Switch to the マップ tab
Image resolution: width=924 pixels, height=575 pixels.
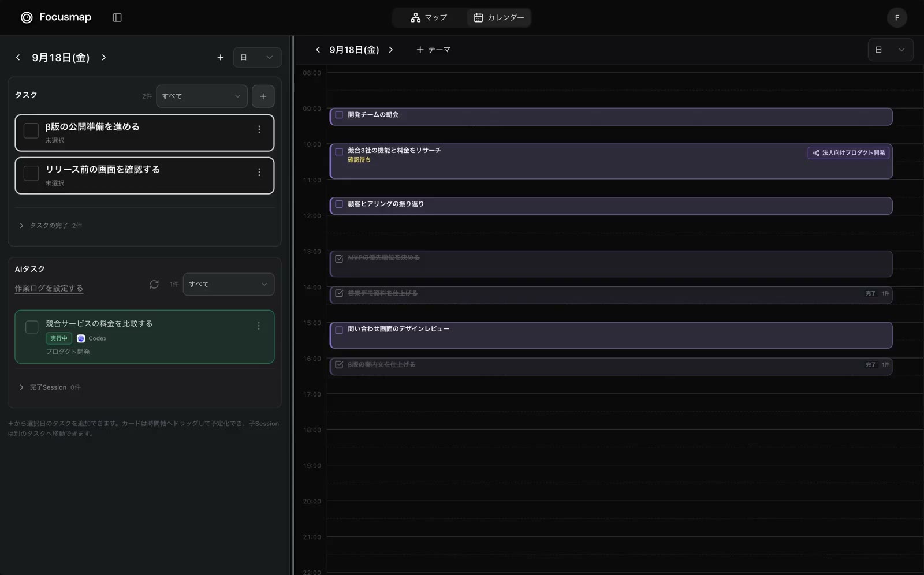429,17
